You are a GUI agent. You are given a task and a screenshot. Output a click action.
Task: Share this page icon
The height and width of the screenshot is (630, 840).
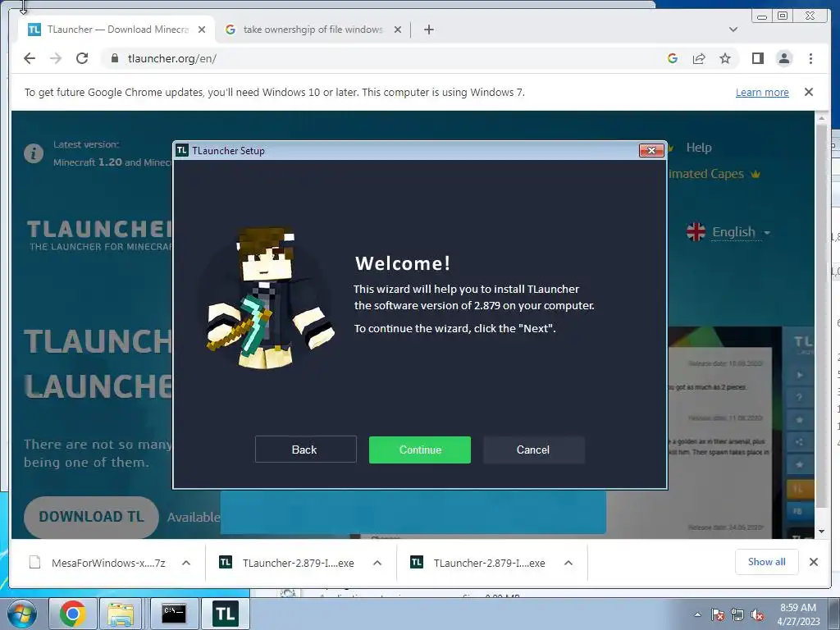699,58
